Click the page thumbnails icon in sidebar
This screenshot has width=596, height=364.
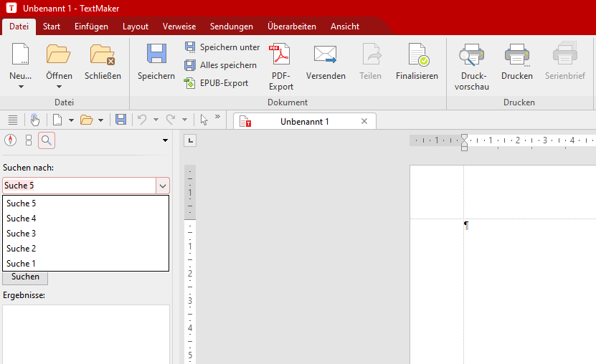click(29, 140)
